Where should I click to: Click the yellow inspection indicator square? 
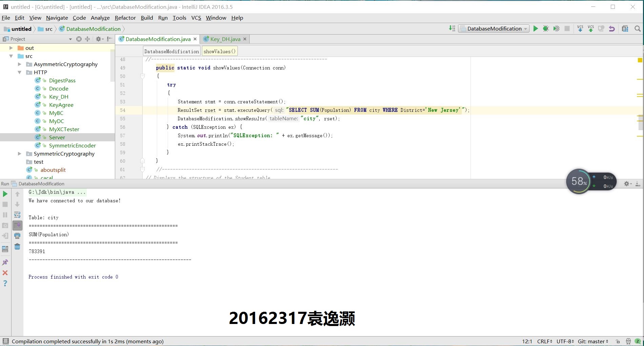tap(640, 60)
